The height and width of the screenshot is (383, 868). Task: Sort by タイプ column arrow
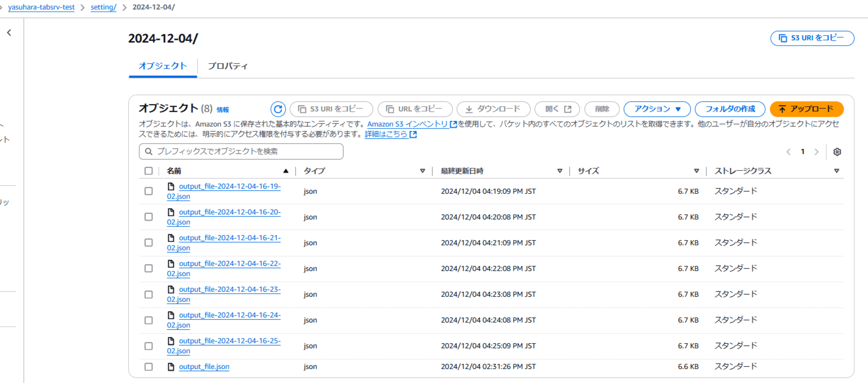point(422,171)
